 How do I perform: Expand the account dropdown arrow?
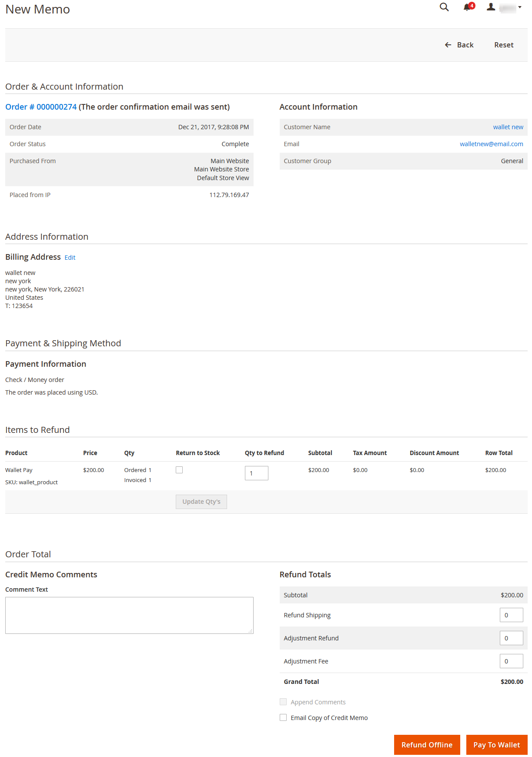tap(520, 7)
